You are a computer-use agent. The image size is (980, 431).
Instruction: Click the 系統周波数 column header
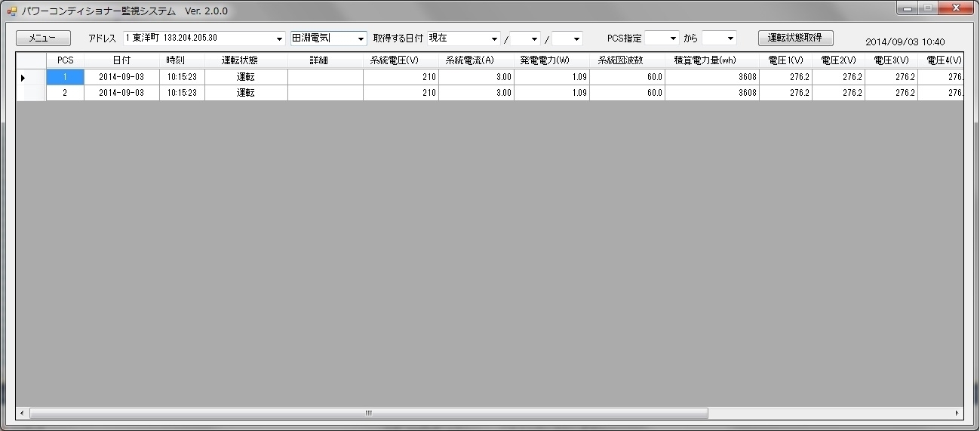click(628, 60)
